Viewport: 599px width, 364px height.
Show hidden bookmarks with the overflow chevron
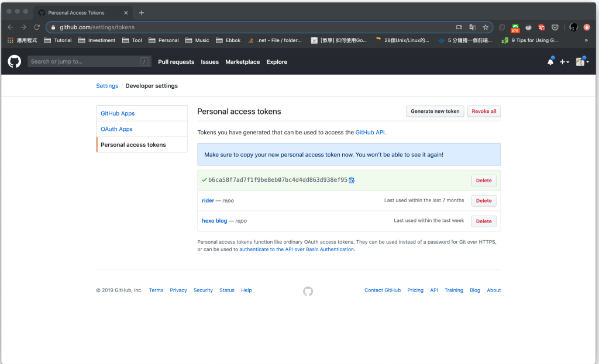click(x=586, y=40)
